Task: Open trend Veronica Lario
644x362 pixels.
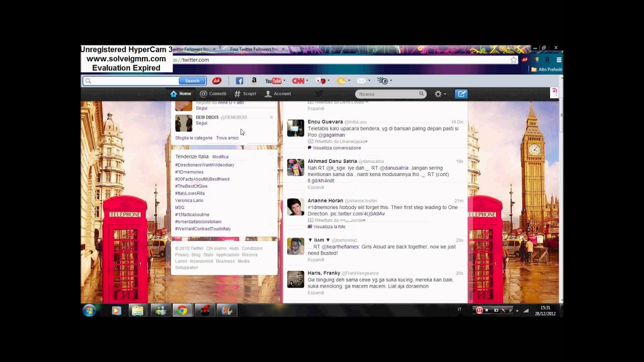Action: [189, 200]
